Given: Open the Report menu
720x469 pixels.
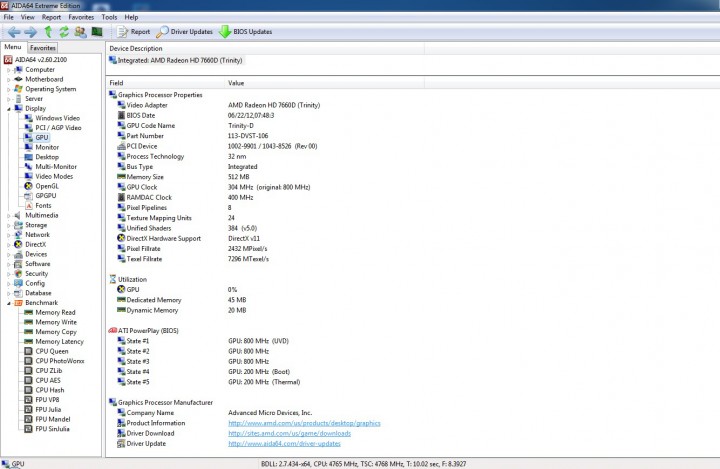Looking at the screenshot, I should tap(51, 17).
